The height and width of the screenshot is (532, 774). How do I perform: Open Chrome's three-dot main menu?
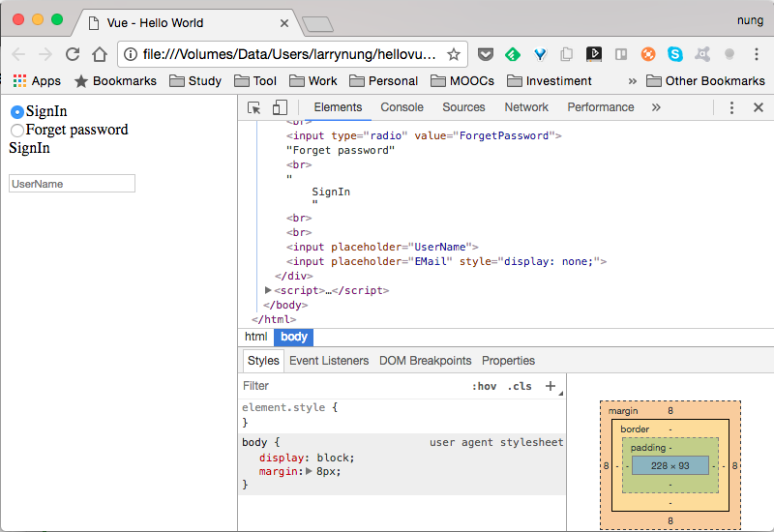(757, 54)
